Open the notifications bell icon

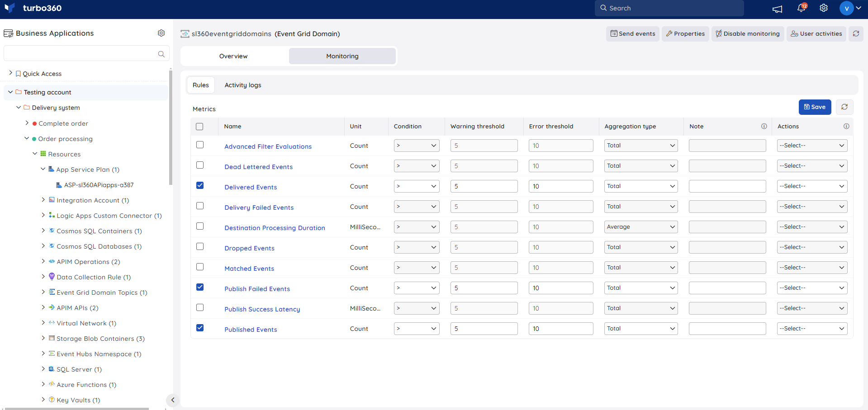(x=801, y=8)
